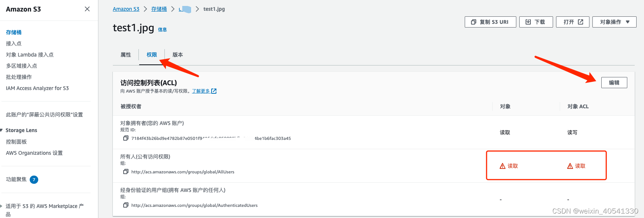Download the object with 下载 button
This screenshot has width=644, height=218.
536,22
